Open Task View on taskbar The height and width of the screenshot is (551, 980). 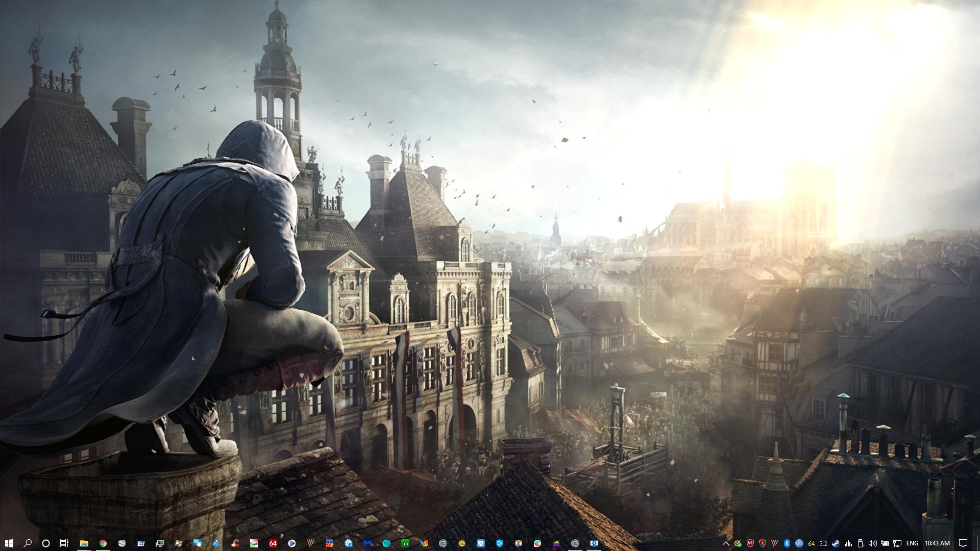coord(64,543)
